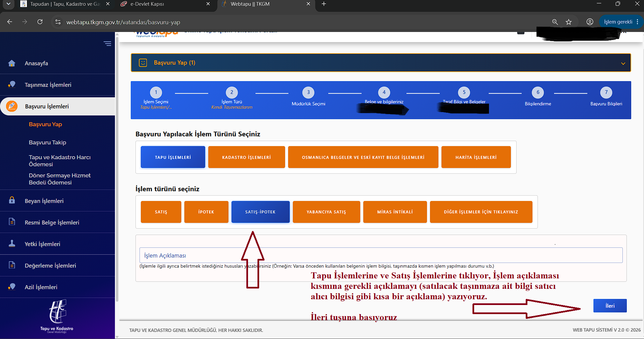Image resolution: width=644 pixels, height=339 pixels.
Task: Switch to the e-Devlet Kapısı tab
Action: (165, 4)
